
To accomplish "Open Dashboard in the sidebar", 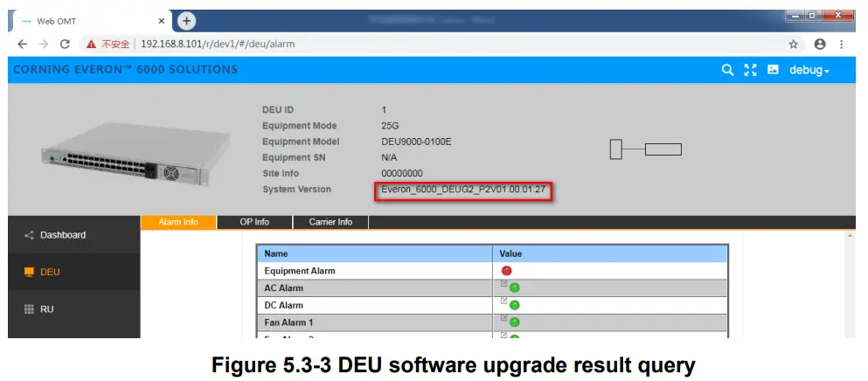I will (x=74, y=235).
